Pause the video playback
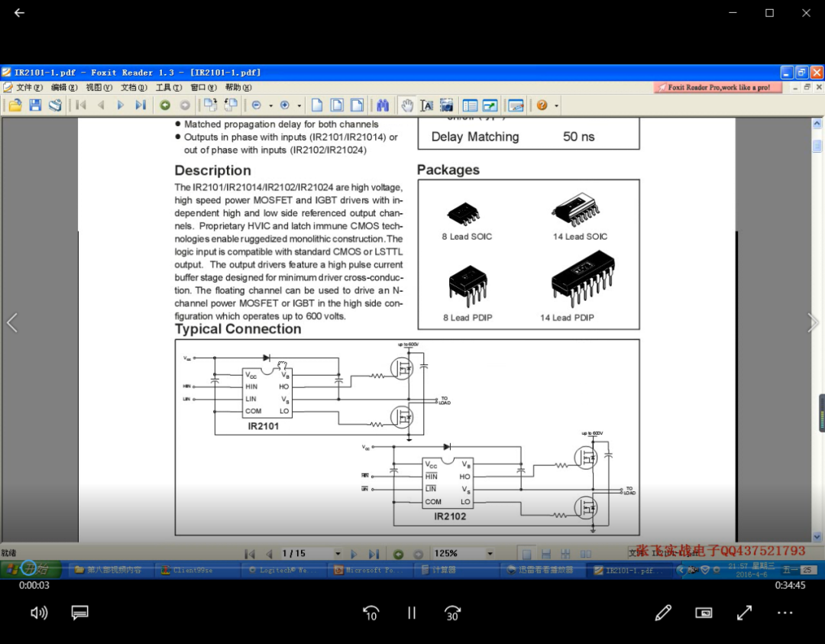 pyautogui.click(x=412, y=613)
